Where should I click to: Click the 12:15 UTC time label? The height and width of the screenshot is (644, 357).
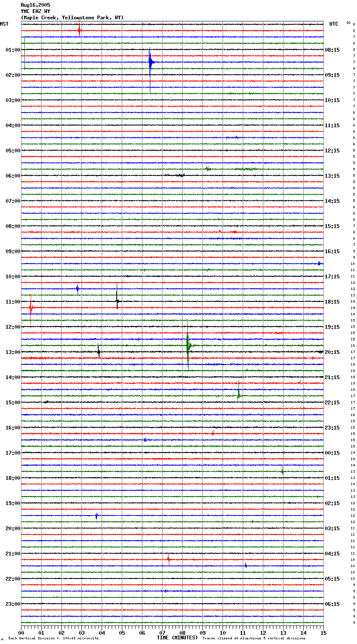(x=332, y=151)
